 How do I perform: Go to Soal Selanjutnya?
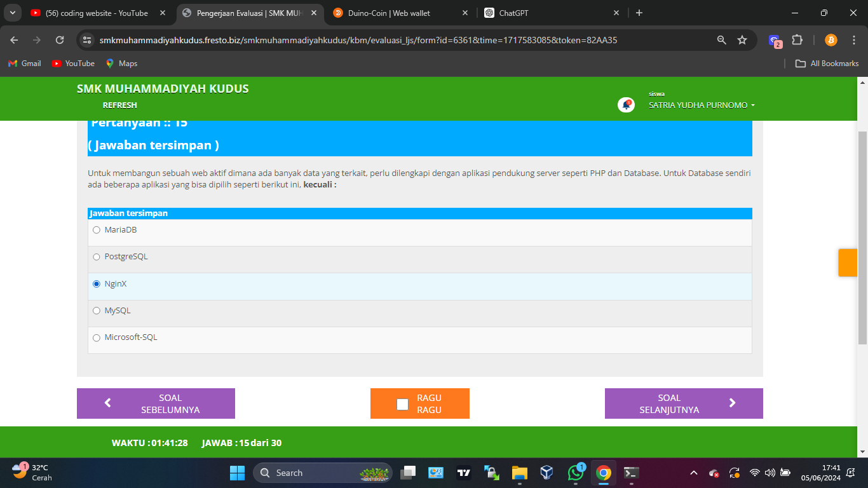click(x=684, y=403)
